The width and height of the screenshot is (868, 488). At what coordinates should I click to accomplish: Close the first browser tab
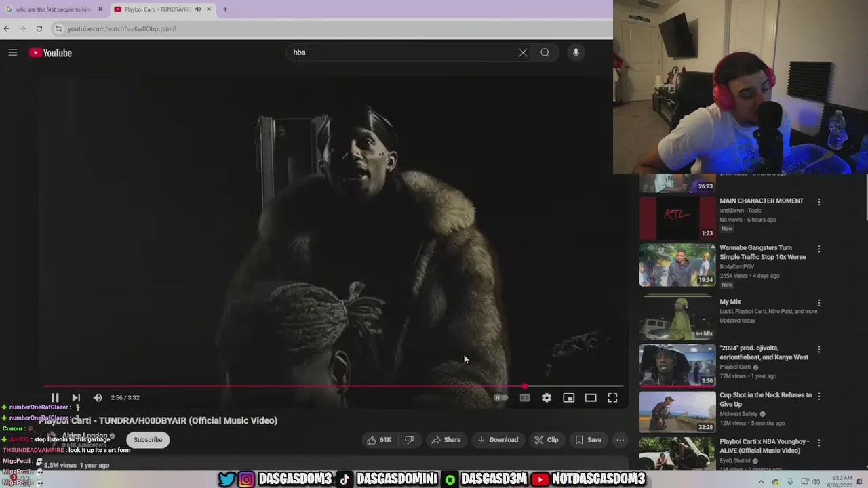click(x=100, y=9)
